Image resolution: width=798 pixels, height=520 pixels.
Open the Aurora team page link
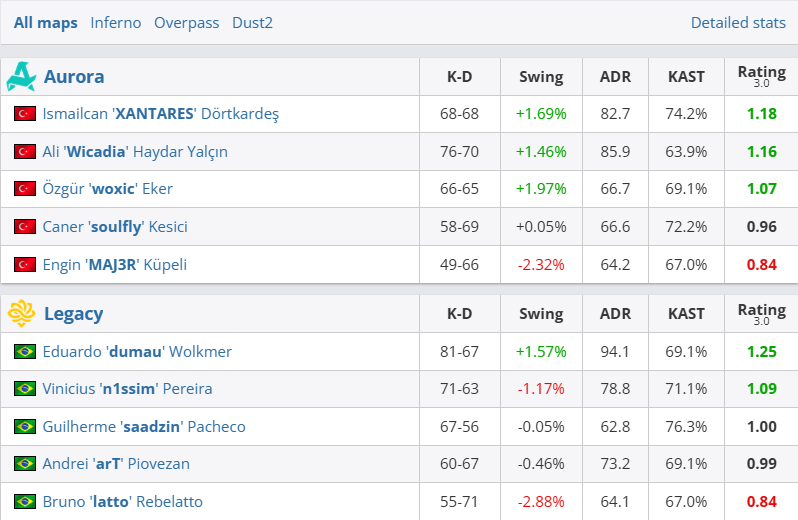[74, 77]
